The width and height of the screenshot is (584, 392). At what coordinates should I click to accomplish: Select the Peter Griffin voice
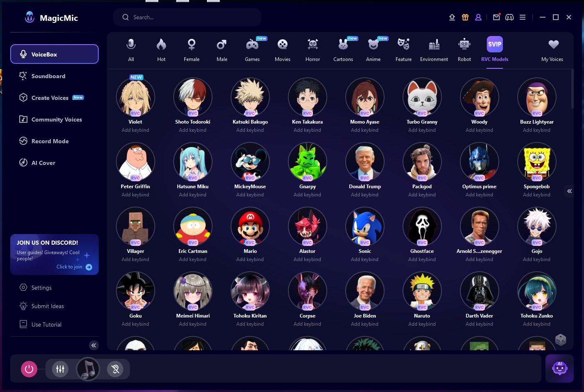tap(136, 162)
